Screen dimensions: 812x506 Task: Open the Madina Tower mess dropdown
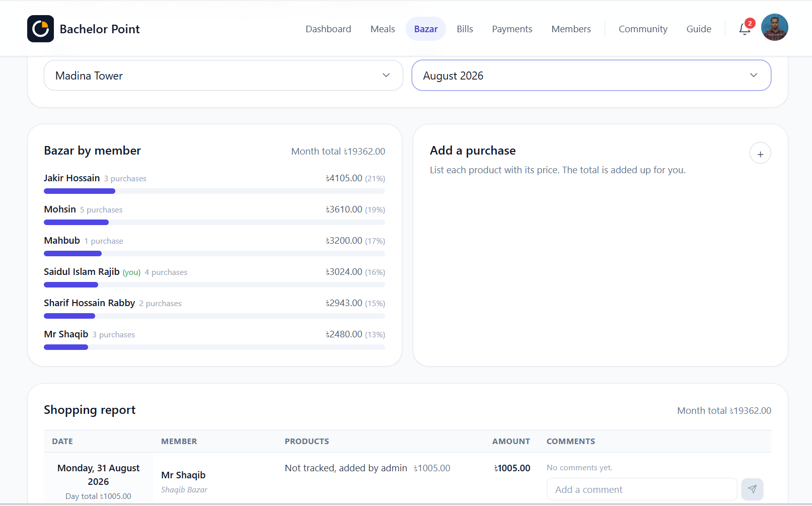[x=224, y=76]
